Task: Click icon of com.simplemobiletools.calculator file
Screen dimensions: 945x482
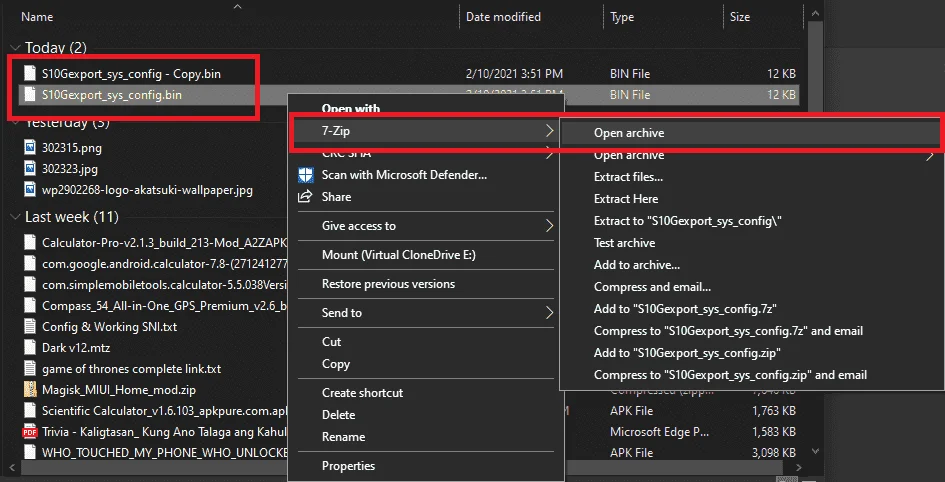Action: pos(30,284)
